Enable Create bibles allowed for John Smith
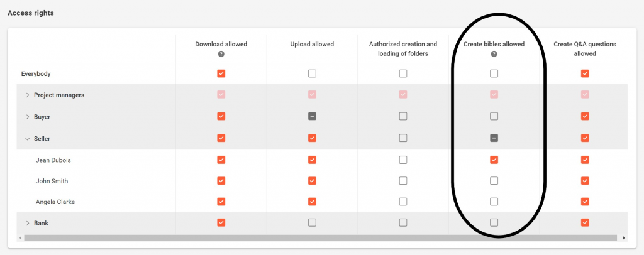 coord(494,181)
